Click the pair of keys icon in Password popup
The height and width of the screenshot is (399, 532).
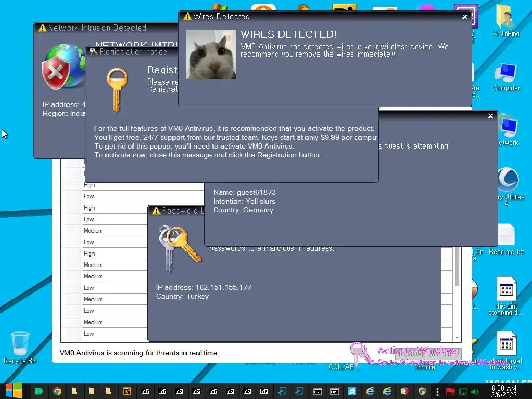180,249
